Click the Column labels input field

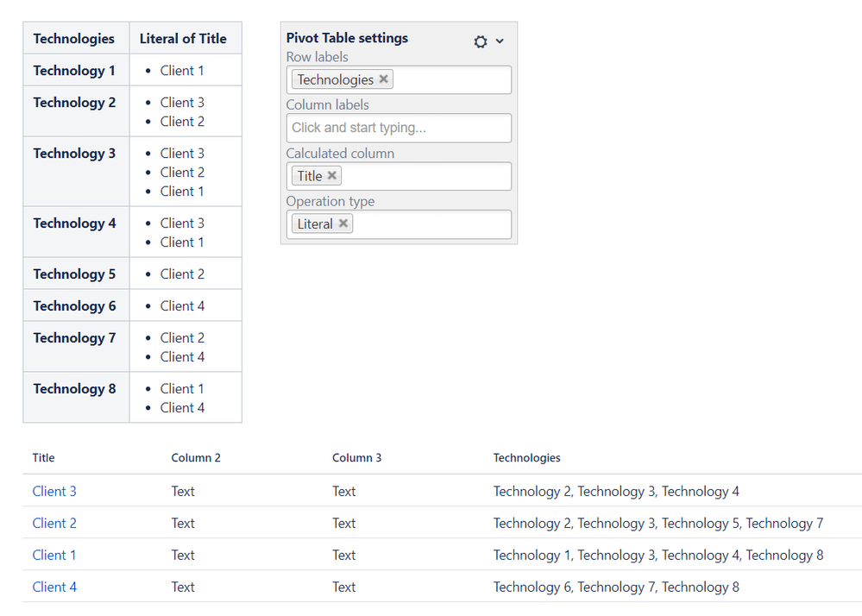tap(399, 128)
